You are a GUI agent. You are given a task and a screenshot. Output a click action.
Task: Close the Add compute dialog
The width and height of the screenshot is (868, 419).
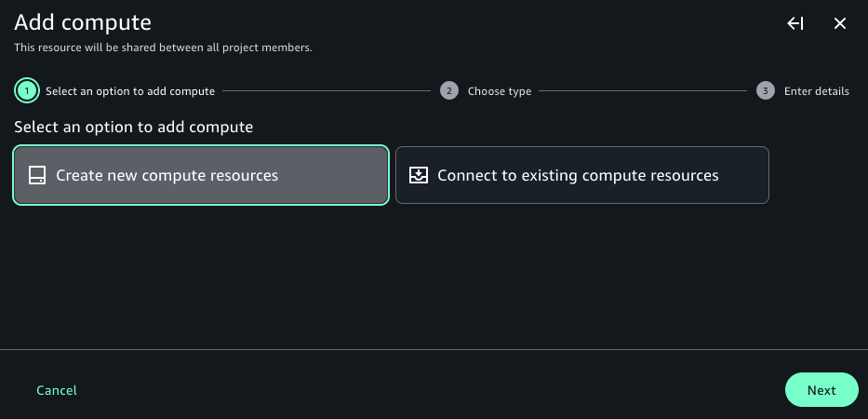pos(840,24)
